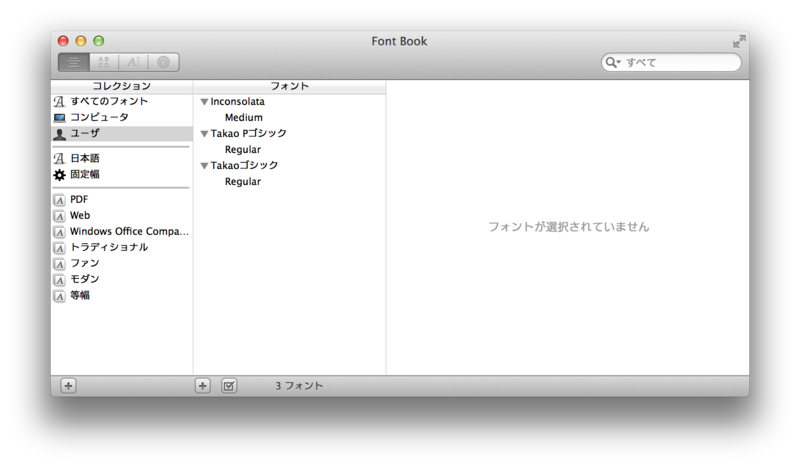This screenshot has width=800, height=467.
Task: Collapse the Takao Pゴシック font family
Action: pyautogui.click(x=204, y=134)
